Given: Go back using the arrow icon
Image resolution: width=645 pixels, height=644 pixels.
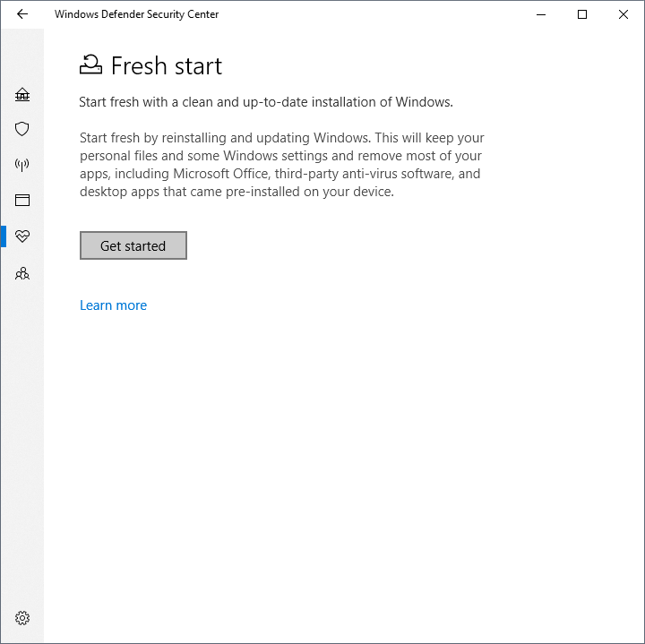Looking at the screenshot, I should pos(22,14).
